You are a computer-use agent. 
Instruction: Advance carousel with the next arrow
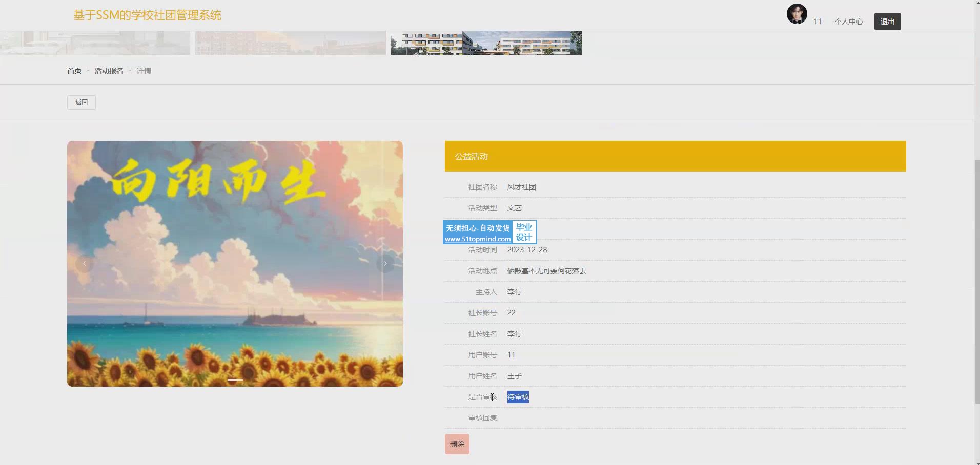click(385, 264)
